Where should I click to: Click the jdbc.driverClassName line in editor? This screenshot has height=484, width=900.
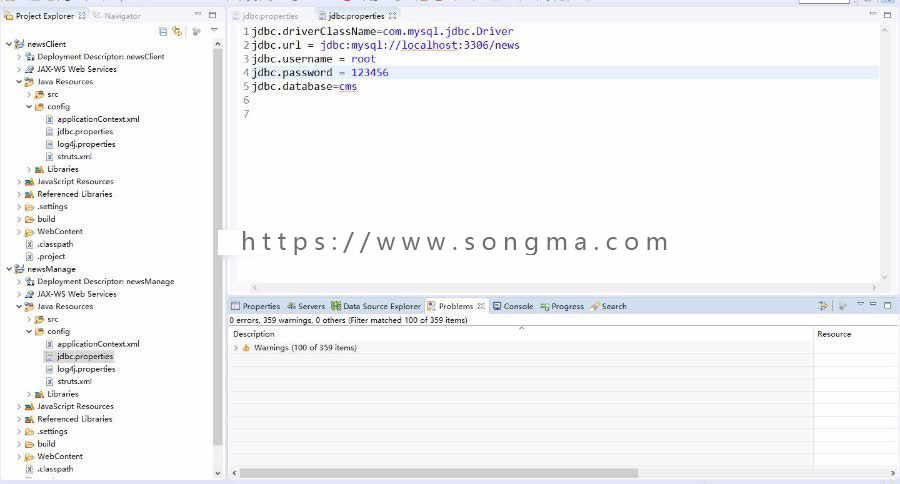pyautogui.click(x=382, y=32)
